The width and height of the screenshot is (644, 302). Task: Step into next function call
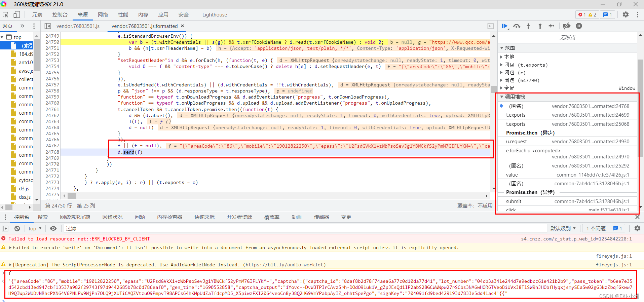pos(528,26)
